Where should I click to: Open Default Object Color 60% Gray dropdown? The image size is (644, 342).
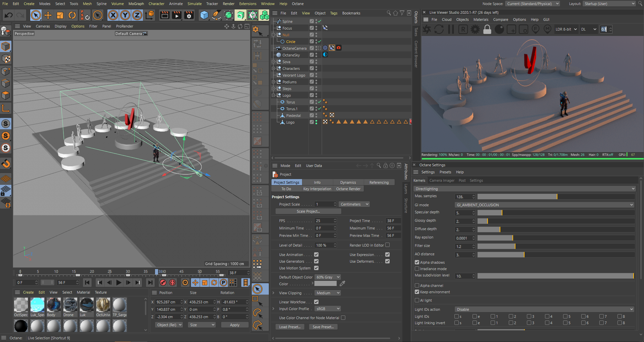click(x=328, y=277)
